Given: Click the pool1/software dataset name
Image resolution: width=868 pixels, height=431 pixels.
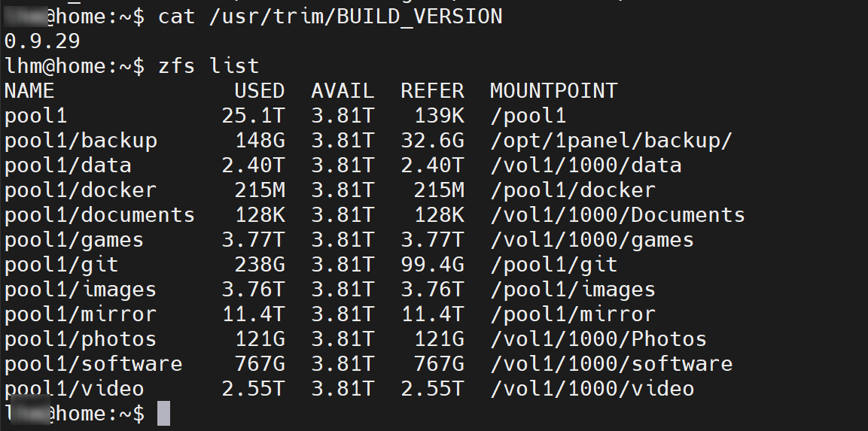Looking at the screenshot, I should click(93, 363).
